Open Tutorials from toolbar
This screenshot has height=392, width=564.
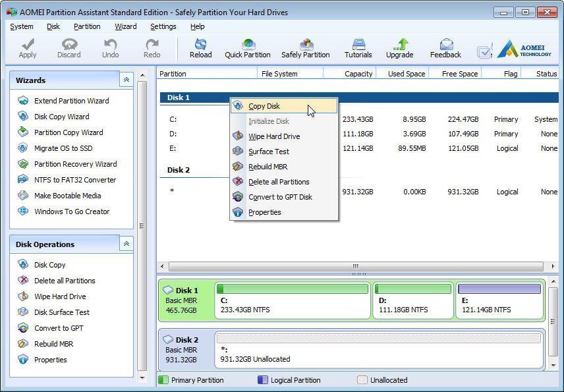click(x=358, y=48)
